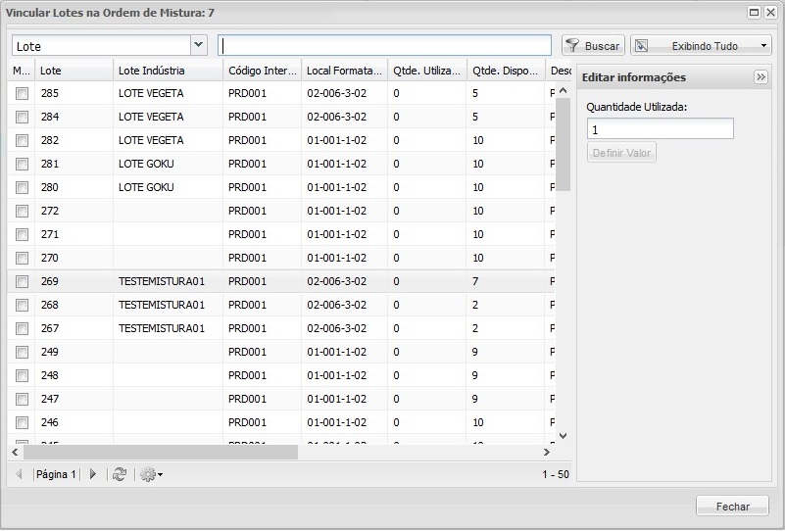Click the vertical scrollbar thumb
785x532 pixels.
pyautogui.click(x=564, y=144)
